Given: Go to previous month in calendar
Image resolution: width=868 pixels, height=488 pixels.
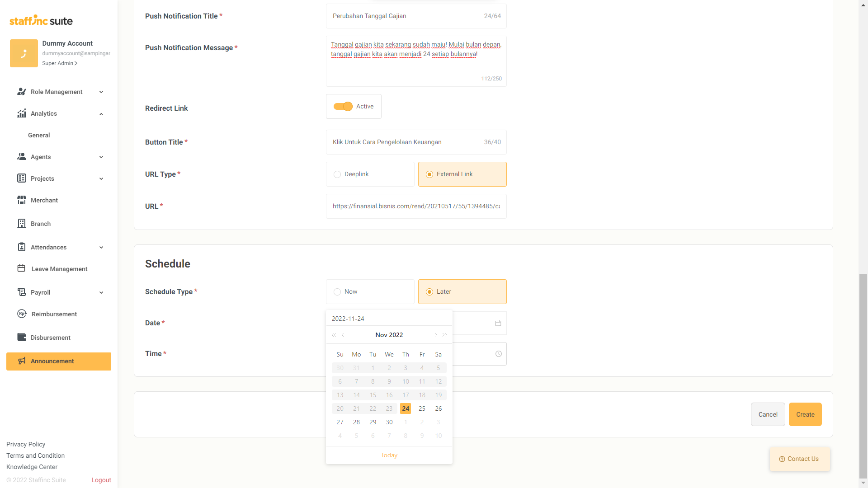Looking at the screenshot, I should tap(343, 335).
